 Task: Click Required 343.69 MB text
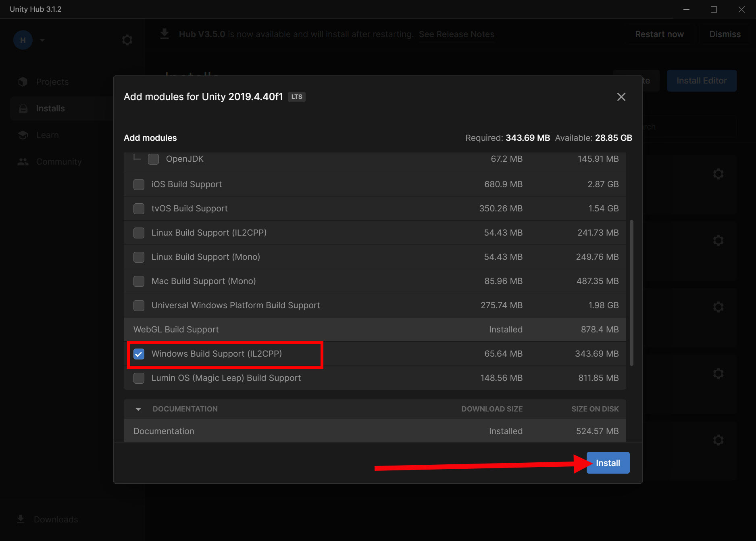coord(508,138)
